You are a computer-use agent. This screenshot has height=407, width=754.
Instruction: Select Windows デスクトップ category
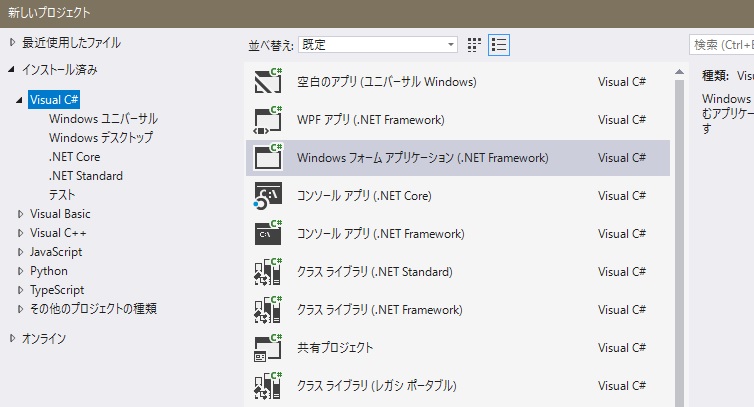100,138
